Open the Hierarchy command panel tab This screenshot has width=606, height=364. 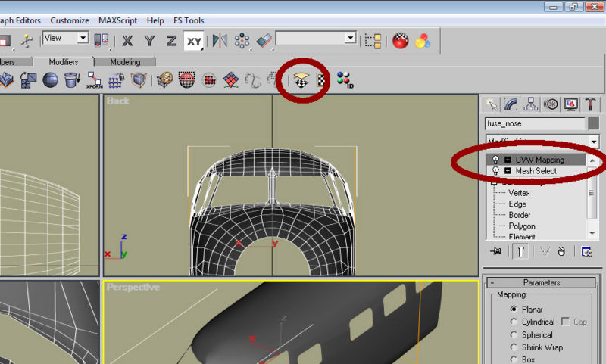pyautogui.click(x=531, y=104)
